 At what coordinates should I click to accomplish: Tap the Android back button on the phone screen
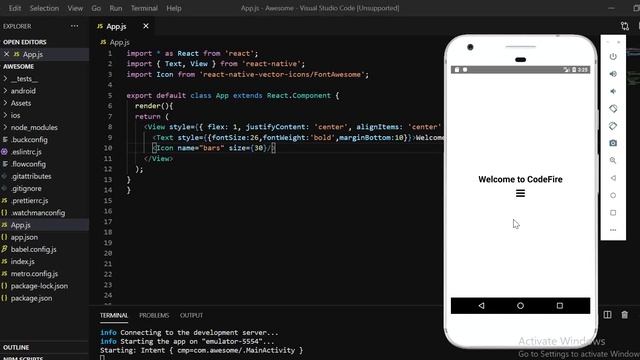[482, 306]
